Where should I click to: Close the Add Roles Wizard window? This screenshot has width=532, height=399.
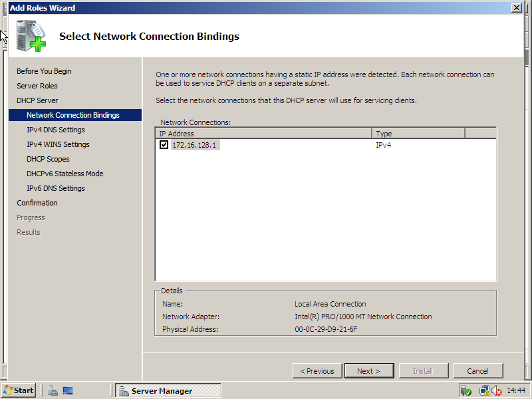pos(516,7)
